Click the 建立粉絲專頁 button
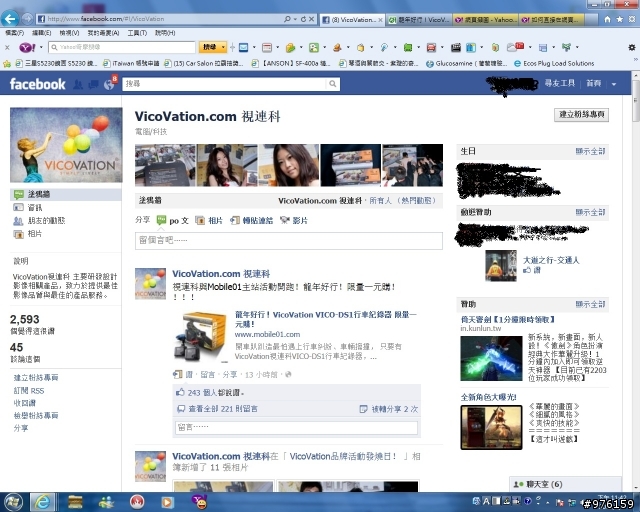Image resolution: width=640 pixels, height=512 pixels. tap(581, 115)
